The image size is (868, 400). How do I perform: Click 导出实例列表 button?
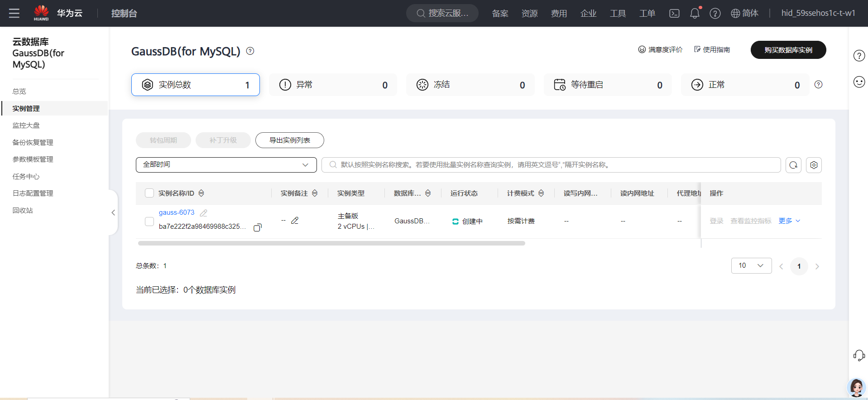tap(290, 140)
